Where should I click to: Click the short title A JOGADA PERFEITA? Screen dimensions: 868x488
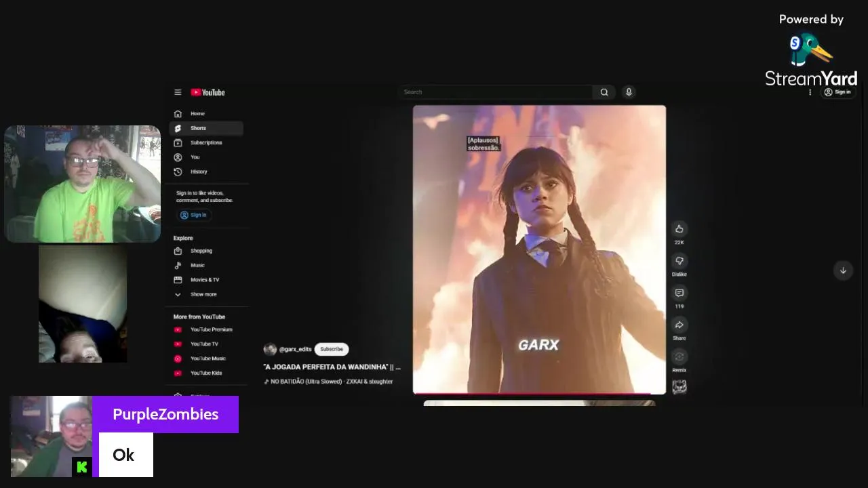pos(332,367)
